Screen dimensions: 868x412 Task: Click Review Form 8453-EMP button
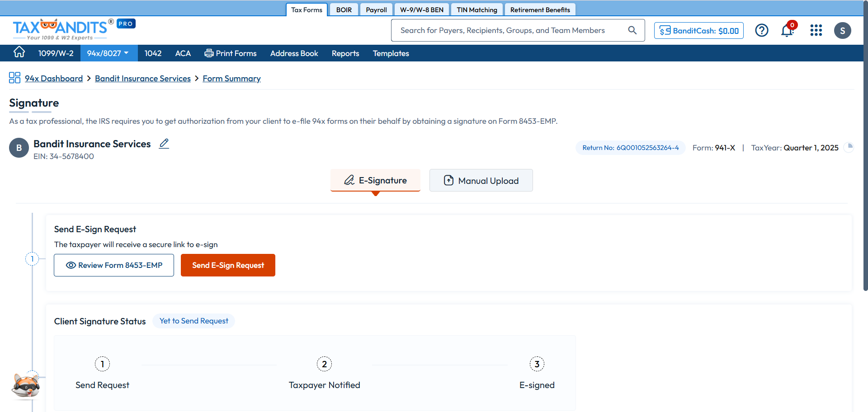(114, 265)
